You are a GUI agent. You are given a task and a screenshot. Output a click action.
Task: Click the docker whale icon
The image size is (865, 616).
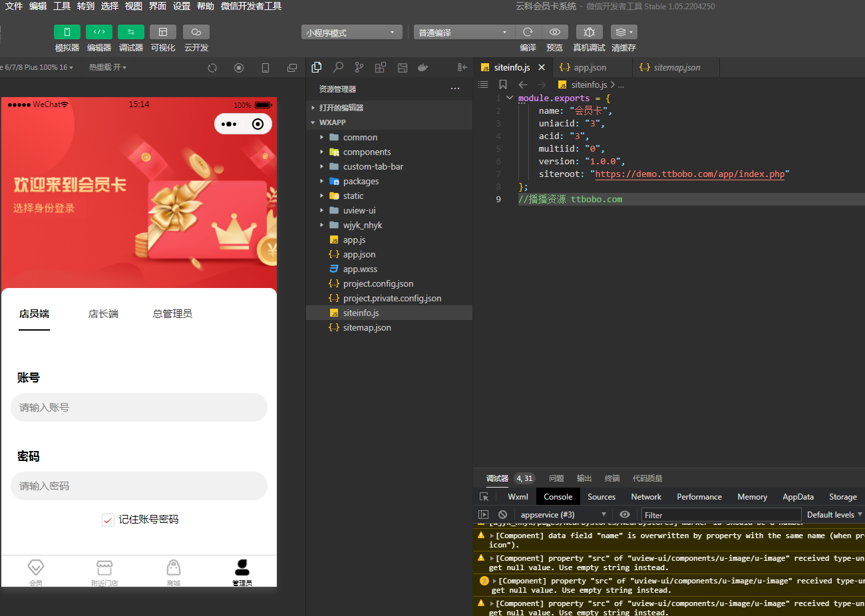tap(423, 67)
